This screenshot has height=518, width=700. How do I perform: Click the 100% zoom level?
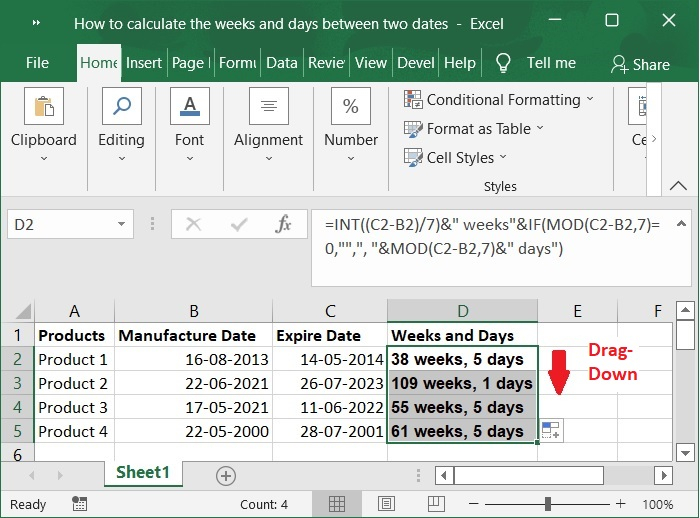point(658,505)
